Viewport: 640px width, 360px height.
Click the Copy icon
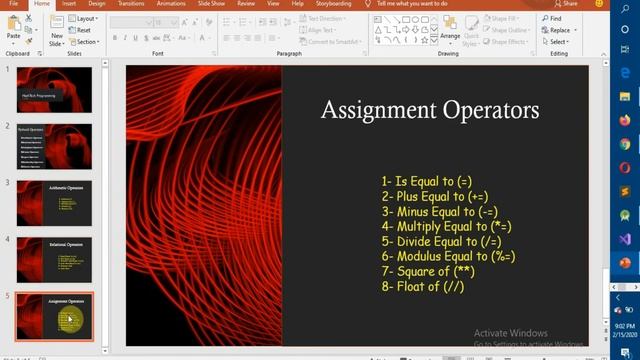[28, 30]
